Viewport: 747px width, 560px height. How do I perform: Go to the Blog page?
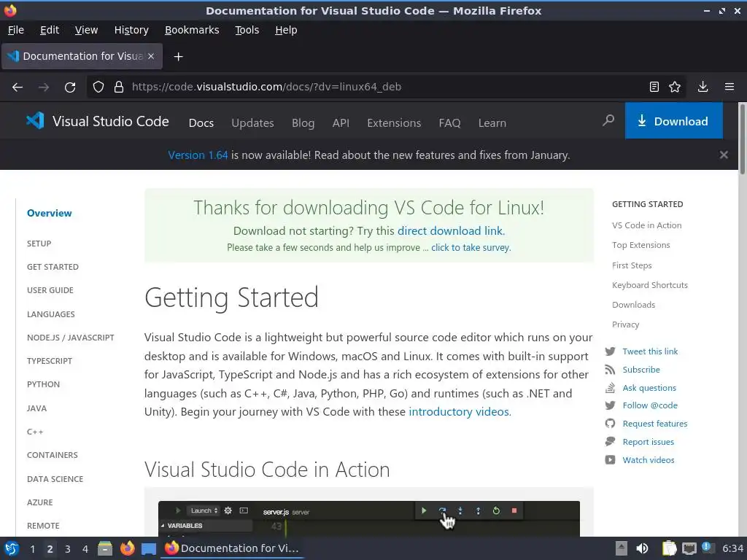pos(303,122)
